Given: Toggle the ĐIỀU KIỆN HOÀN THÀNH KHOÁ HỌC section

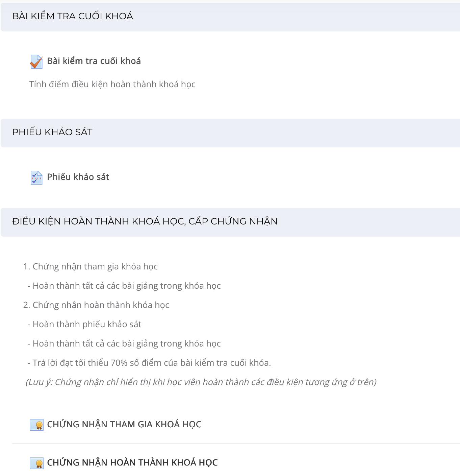Looking at the screenshot, I should (x=230, y=222).
